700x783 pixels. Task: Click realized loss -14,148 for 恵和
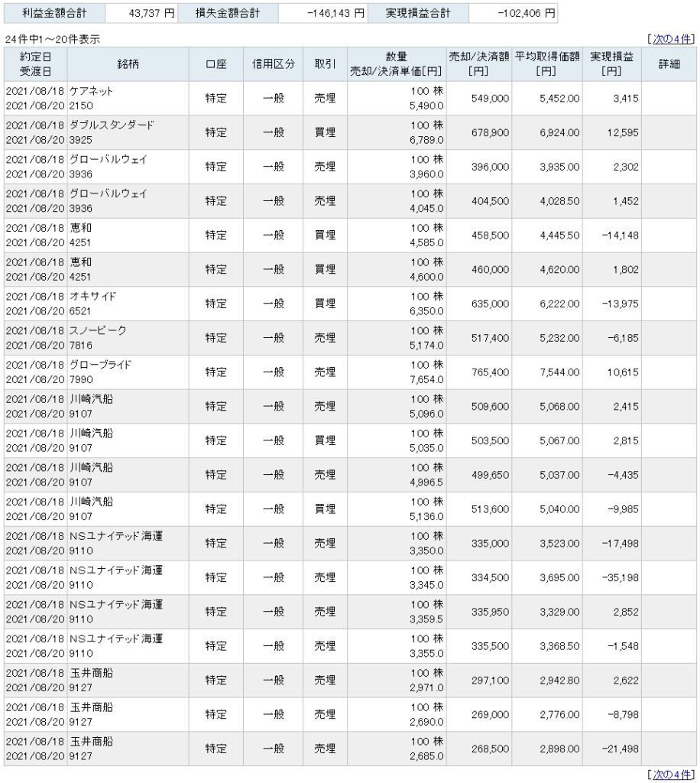coord(621,236)
